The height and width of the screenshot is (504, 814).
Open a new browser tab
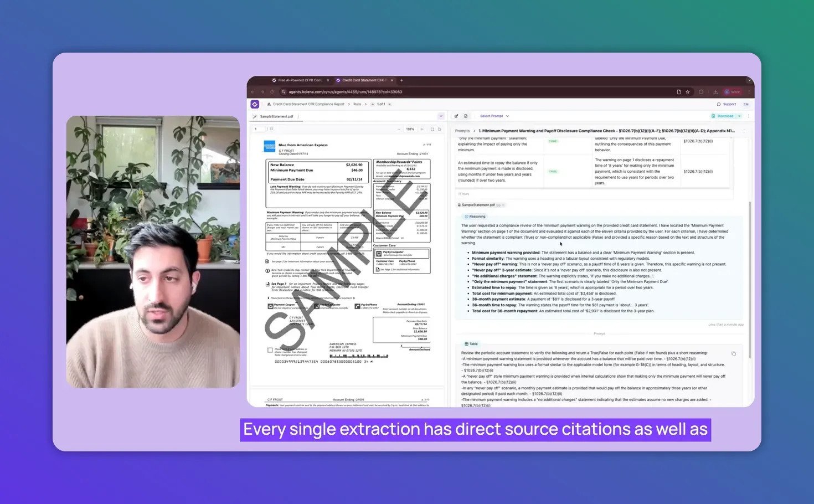click(x=401, y=80)
